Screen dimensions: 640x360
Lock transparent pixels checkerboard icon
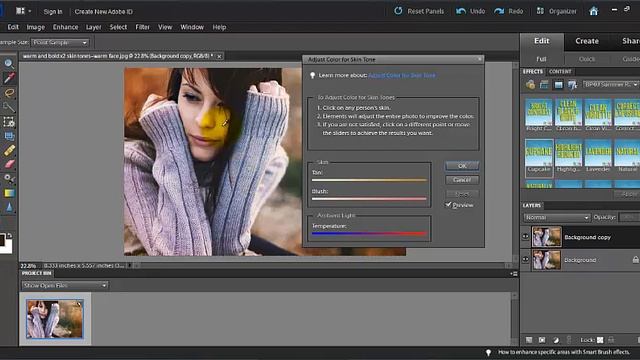tap(600, 340)
